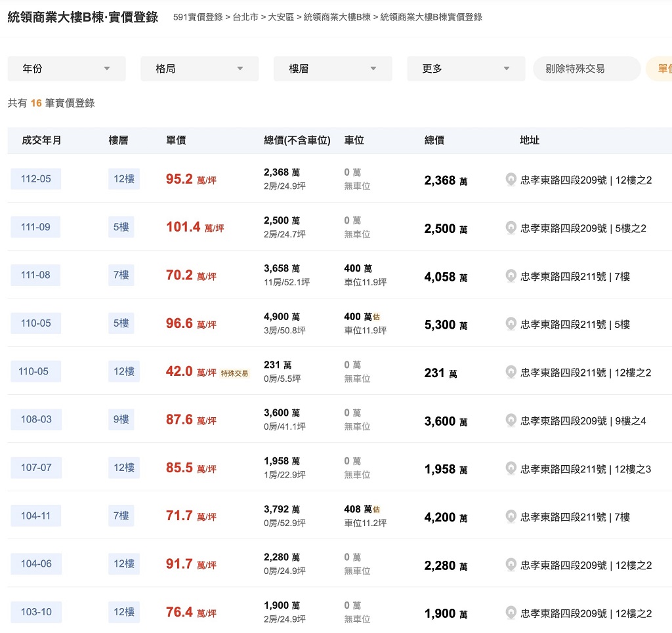The height and width of the screenshot is (633, 672).
Task: Open the 樓層 dropdown filter
Action: (333, 69)
